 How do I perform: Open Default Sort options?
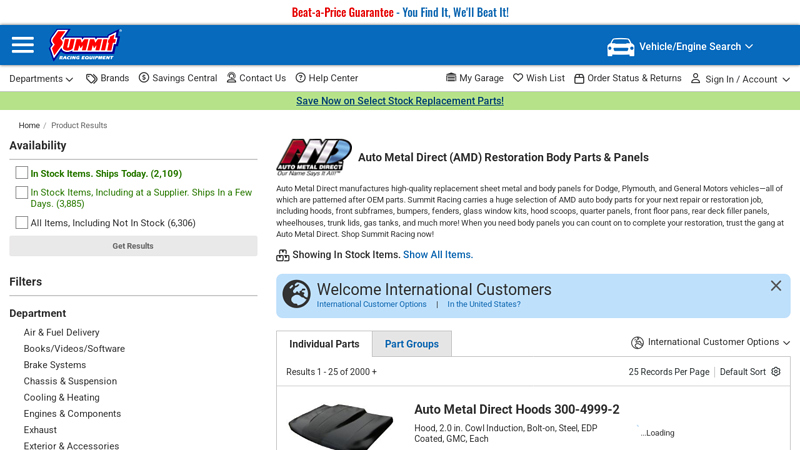click(x=742, y=372)
